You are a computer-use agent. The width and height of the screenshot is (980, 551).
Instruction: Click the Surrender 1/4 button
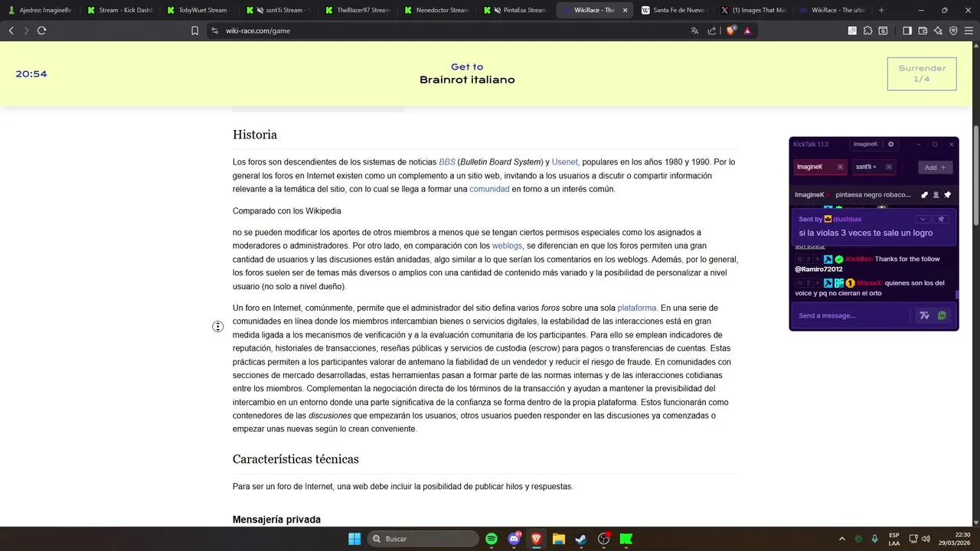(x=922, y=73)
